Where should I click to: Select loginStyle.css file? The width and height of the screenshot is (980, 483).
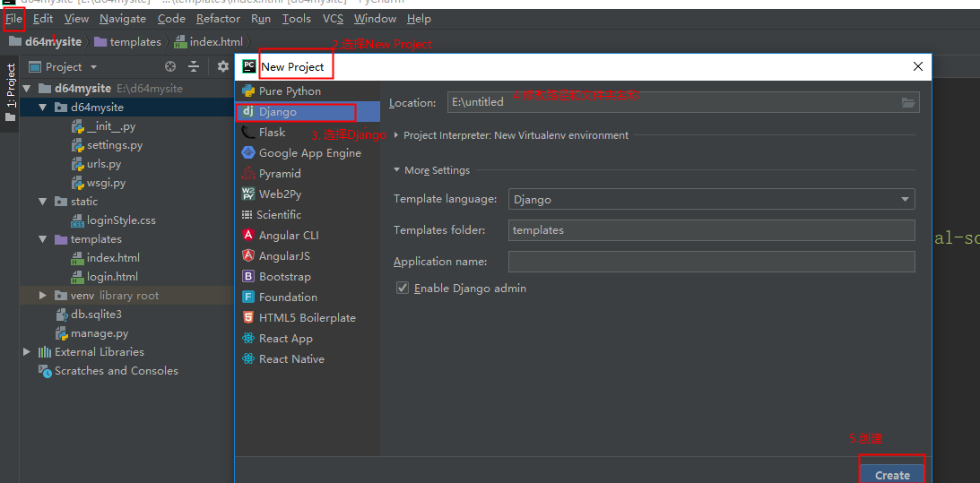click(x=114, y=220)
